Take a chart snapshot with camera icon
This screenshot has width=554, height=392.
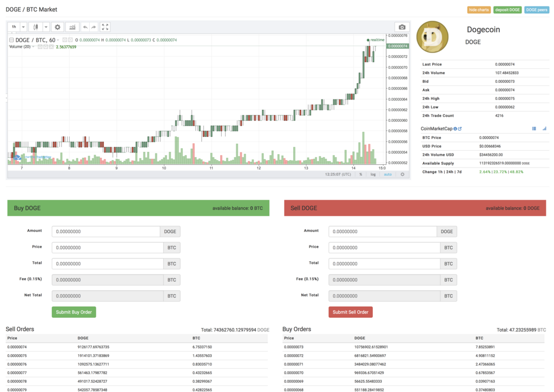(402, 27)
